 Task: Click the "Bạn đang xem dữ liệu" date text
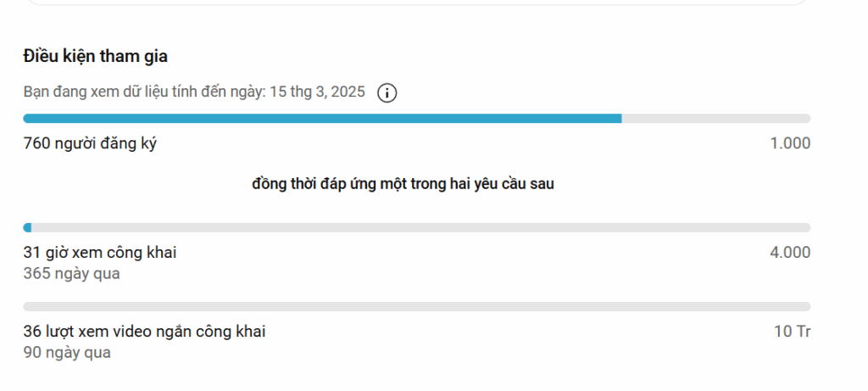[194, 92]
